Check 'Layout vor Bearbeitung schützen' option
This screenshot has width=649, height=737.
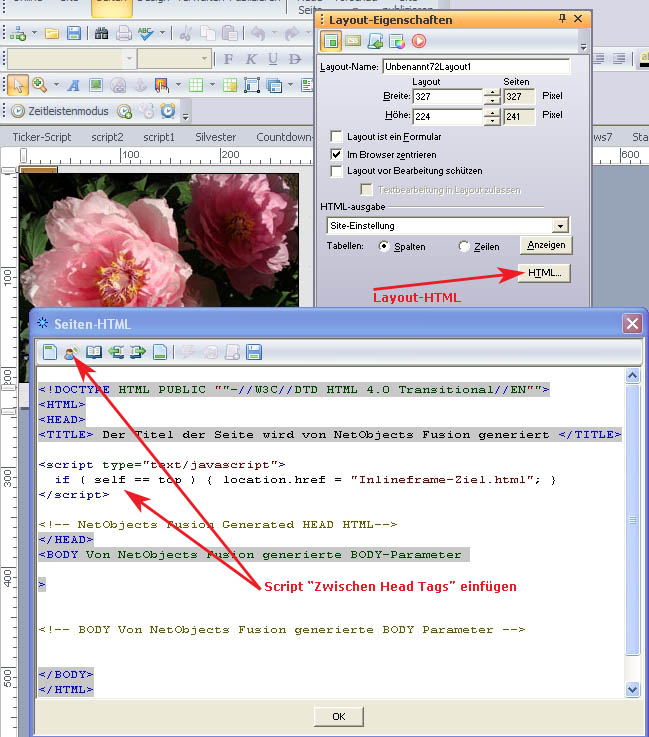(337, 171)
